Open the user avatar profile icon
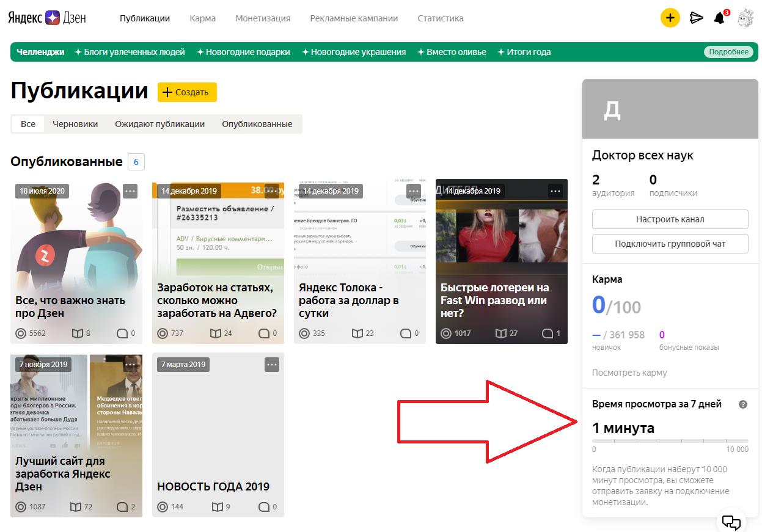The image size is (762, 532). (x=746, y=18)
